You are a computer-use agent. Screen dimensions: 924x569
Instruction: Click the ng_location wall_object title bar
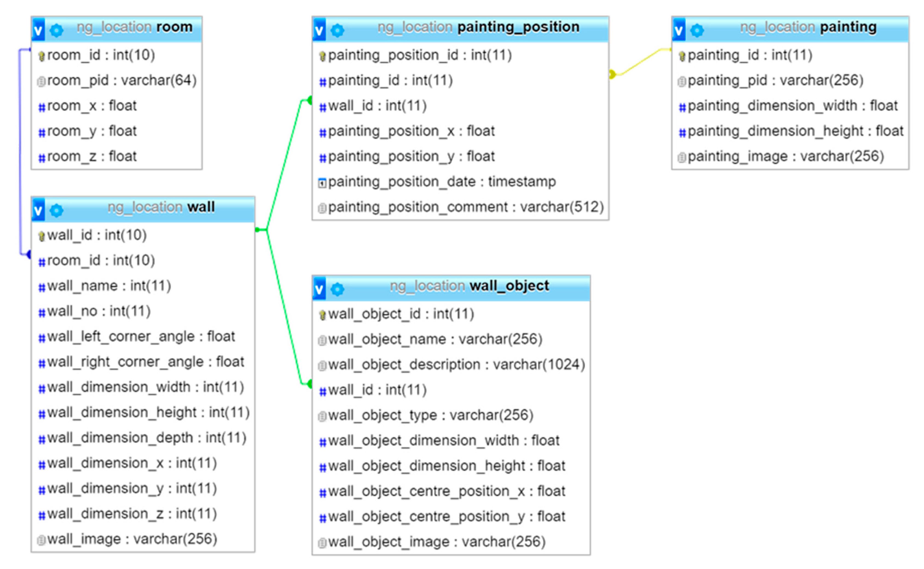point(469,286)
